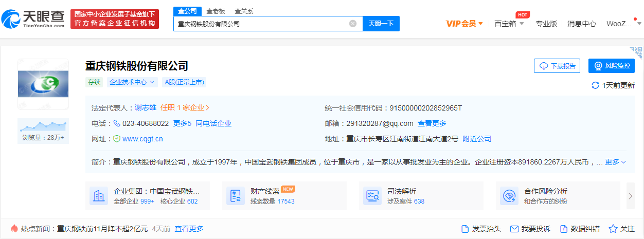The width and height of the screenshot is (644, 239).
Task: Switch to the 查公司 tab
Action: point(187,11)
